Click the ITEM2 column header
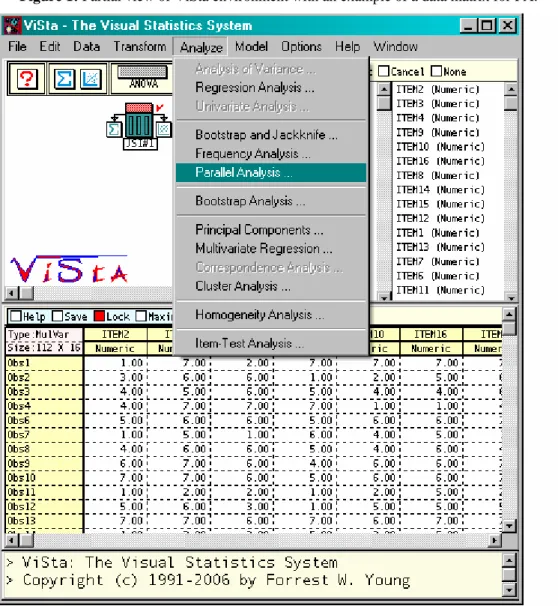This screenshot has width=558, height=606. pyautogui.click(x=115, y=334)
